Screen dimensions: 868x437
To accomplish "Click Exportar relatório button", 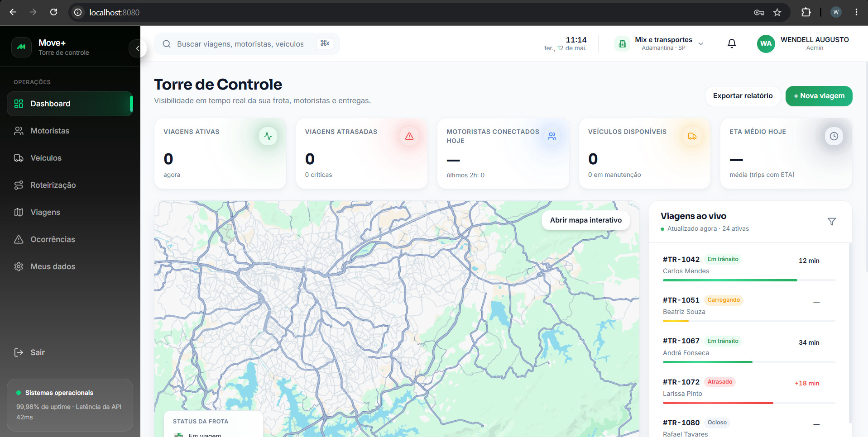I will coord(743,96).
